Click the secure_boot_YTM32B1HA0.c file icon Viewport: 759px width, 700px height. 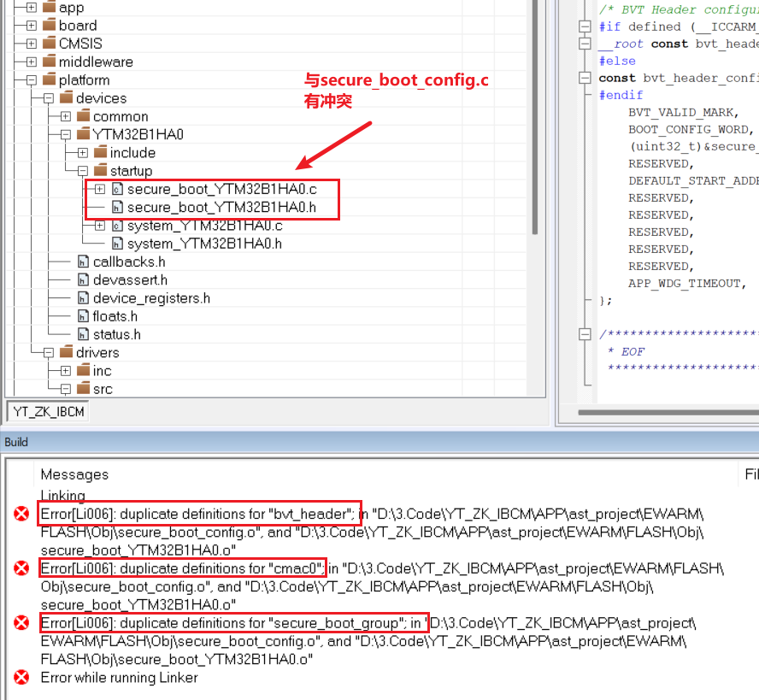117,189
